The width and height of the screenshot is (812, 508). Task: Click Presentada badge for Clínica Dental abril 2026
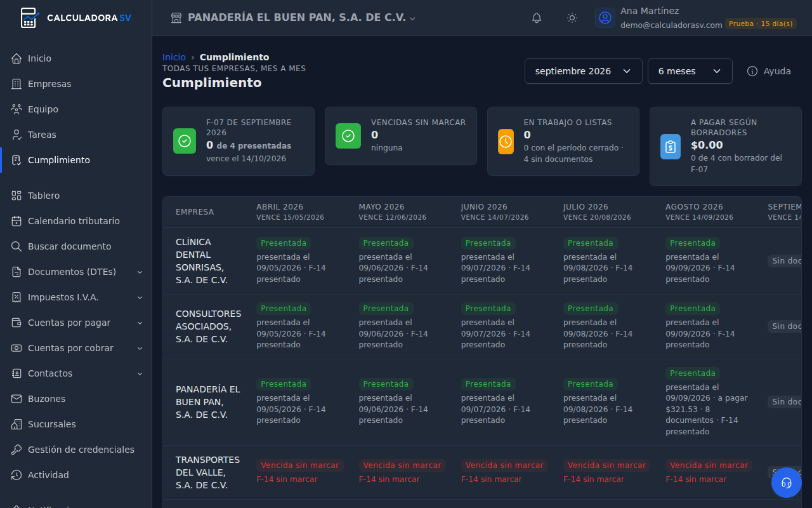point(284,243)
